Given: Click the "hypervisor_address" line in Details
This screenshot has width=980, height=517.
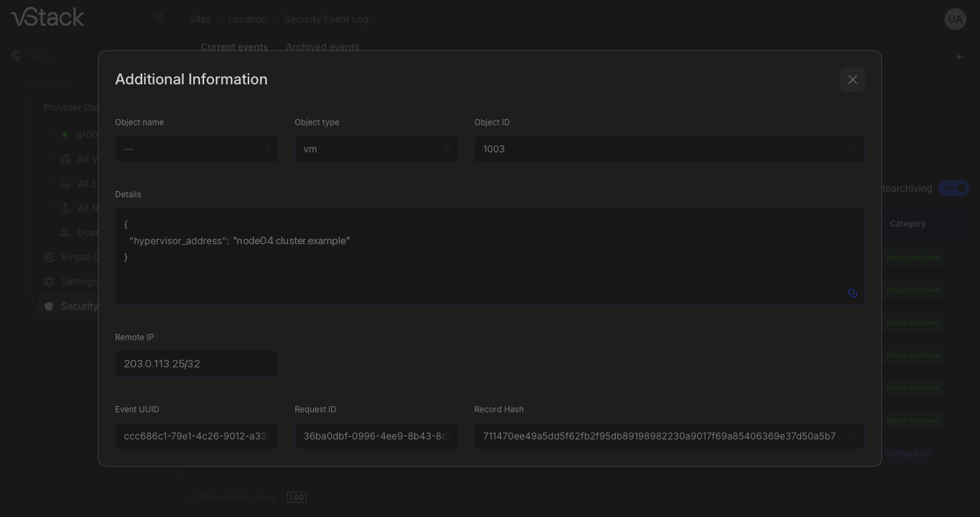Looking at the screenshot, I should 240,241.
